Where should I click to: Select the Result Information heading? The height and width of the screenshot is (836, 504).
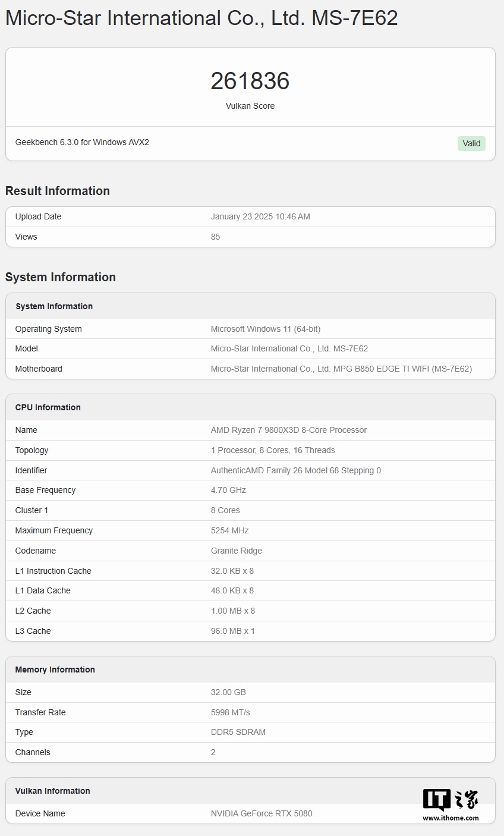click(x=58, y=191)
